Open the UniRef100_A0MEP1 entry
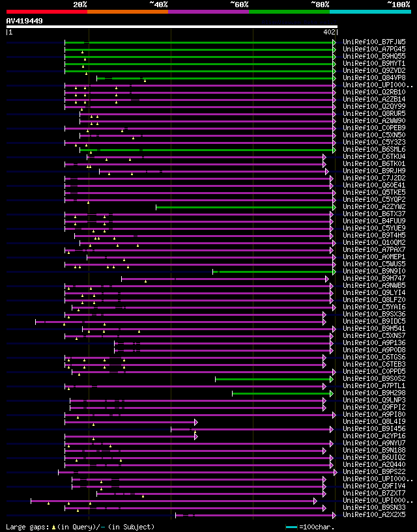Viewport: 417px width, 532px height. point(374,257)
